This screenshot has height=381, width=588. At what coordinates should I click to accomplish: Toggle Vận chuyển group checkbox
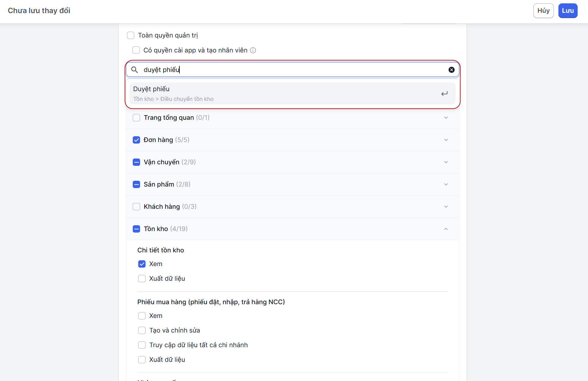click(136, 162)
